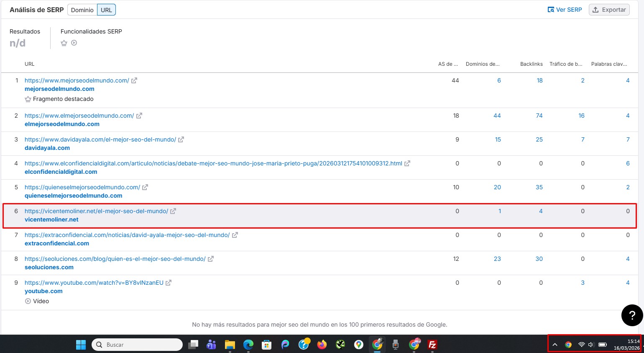Open the black help question mark button
This screenshot has height=353, width=644.
coord(632,315)
